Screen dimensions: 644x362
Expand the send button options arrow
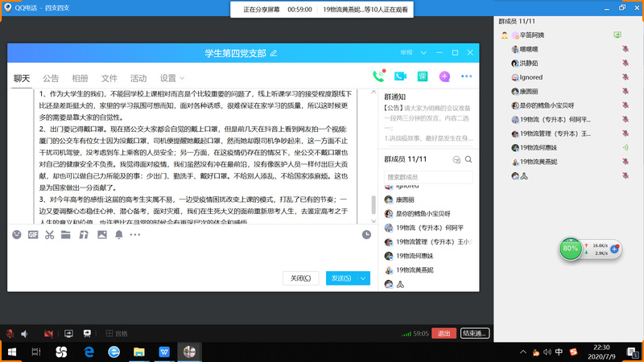pyautogui.click(x=365, y=278)
